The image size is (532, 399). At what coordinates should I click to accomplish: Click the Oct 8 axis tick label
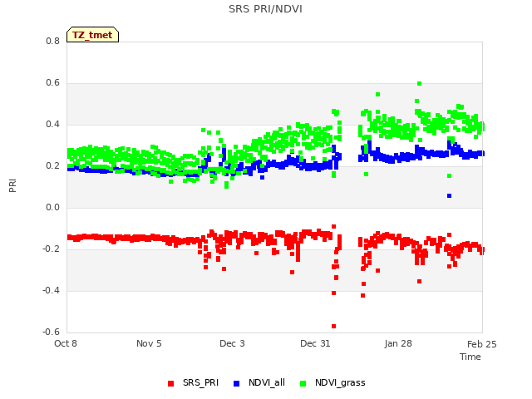[x=66, y=343]
